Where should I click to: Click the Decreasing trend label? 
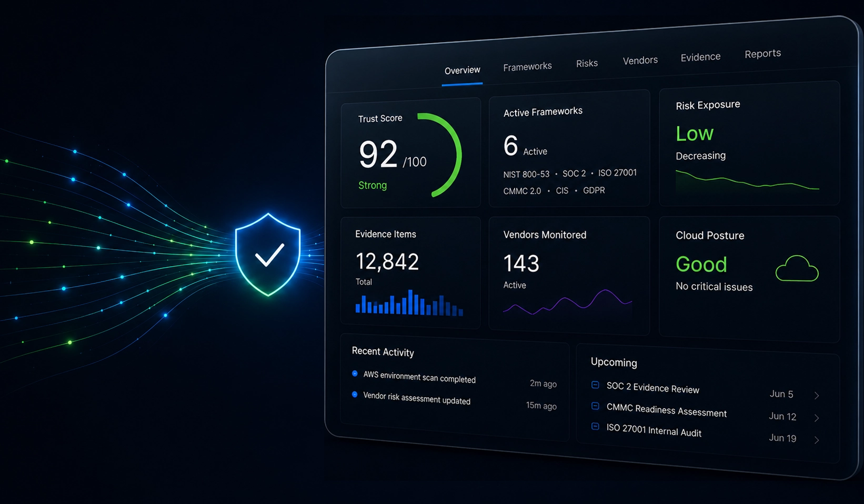pyautogui.click(x=700, y=156)
